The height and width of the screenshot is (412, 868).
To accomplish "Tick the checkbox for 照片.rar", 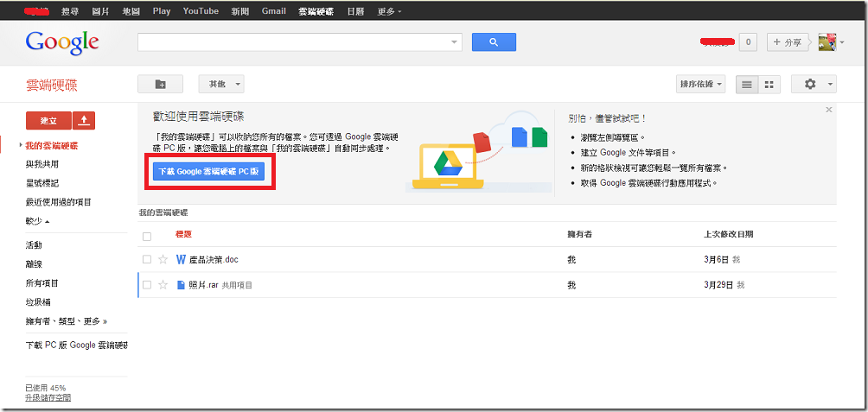I will point(147,285).
